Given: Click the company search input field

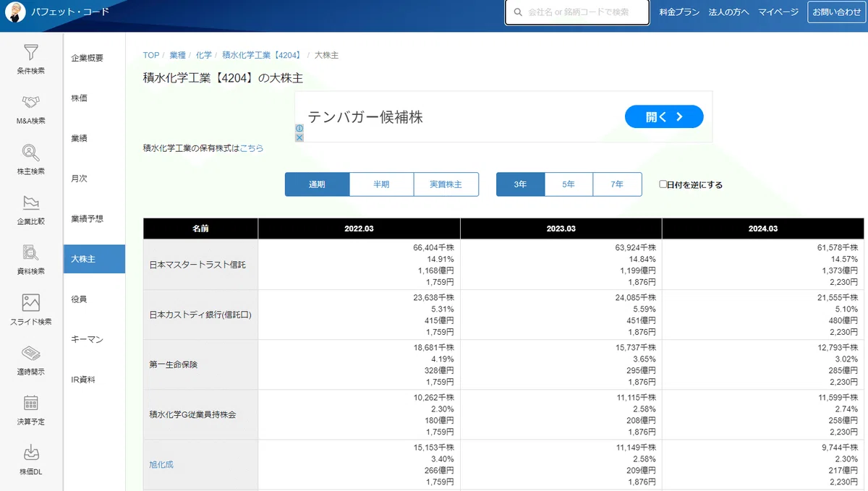Looking at the screenshot, I should [577, 12].
